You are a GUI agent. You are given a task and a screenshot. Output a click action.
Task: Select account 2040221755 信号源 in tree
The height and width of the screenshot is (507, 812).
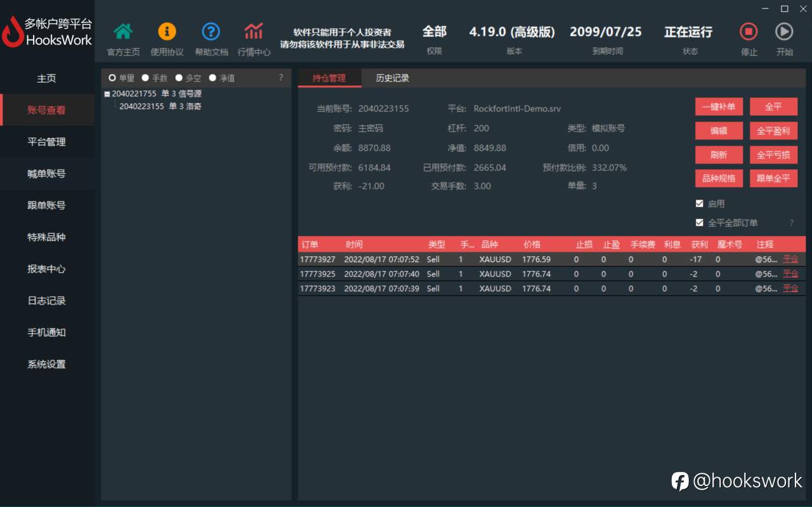(157, 93)
